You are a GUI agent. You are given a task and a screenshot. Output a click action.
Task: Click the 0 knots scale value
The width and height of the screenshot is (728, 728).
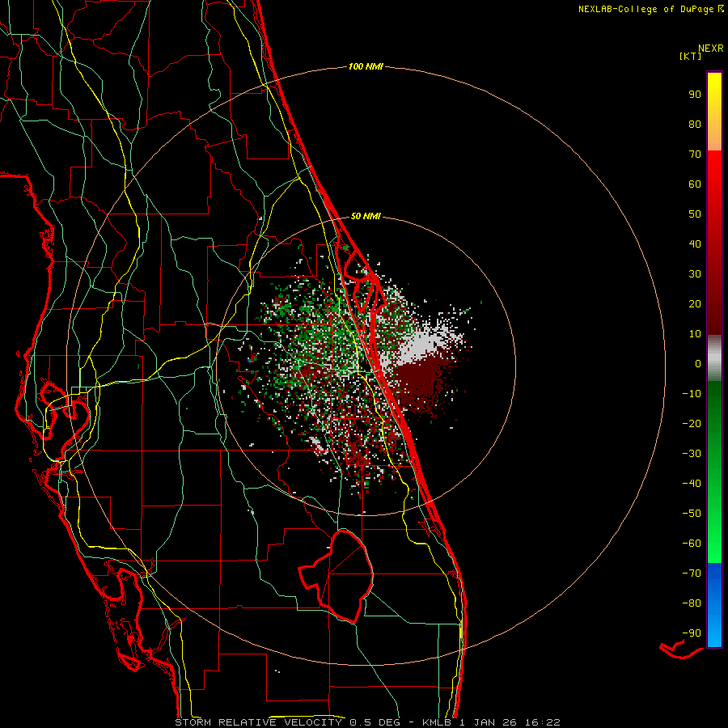[x=698, y=363]
